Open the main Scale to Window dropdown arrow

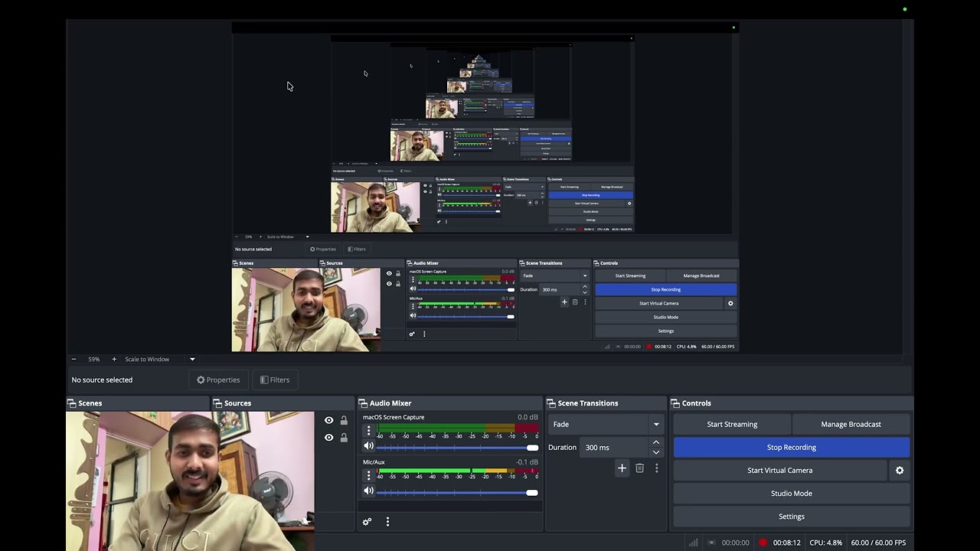coord(192,359)
